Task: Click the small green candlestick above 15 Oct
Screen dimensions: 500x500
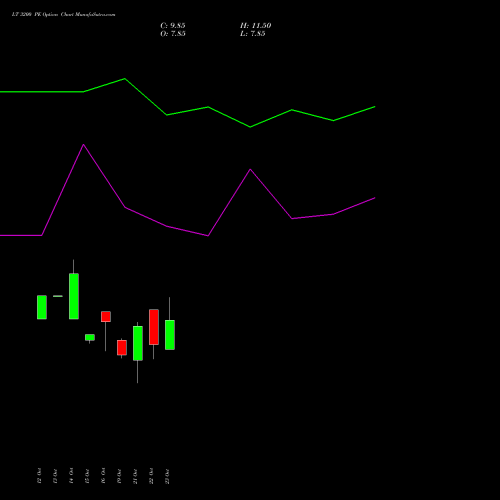Action: (x=90, y=337)
